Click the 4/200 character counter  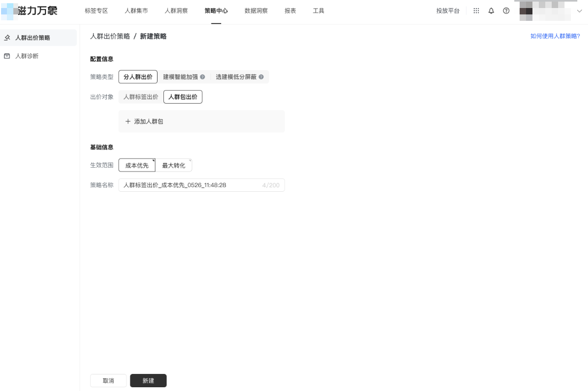[x=271, y=185]
